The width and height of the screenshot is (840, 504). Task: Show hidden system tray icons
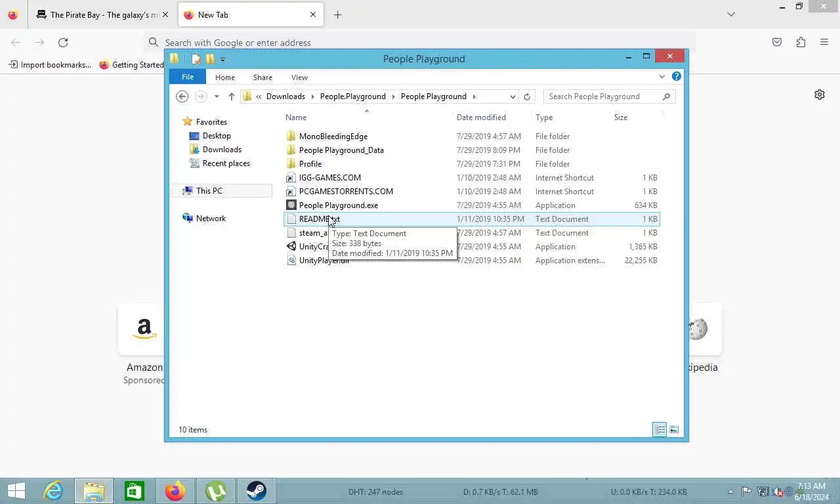tap(731, 492)
